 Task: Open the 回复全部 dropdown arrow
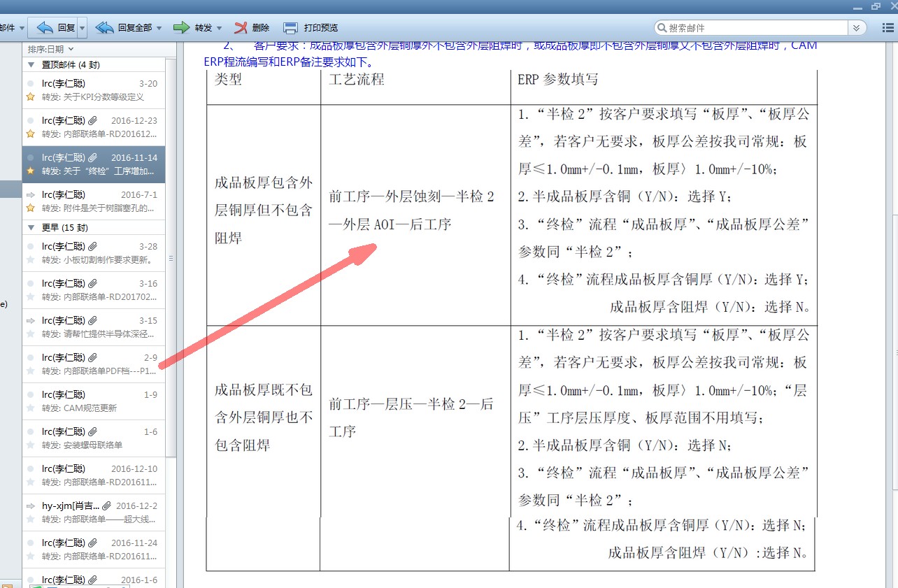(159, 29)
